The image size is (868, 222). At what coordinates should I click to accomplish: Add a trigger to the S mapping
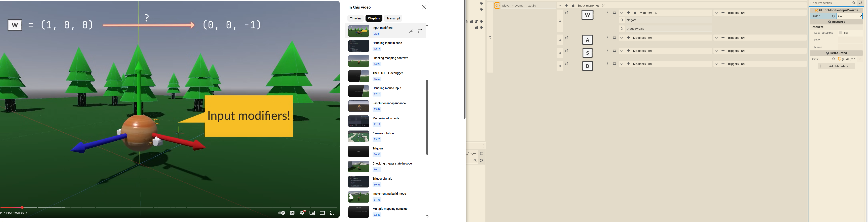click(723, 51)
